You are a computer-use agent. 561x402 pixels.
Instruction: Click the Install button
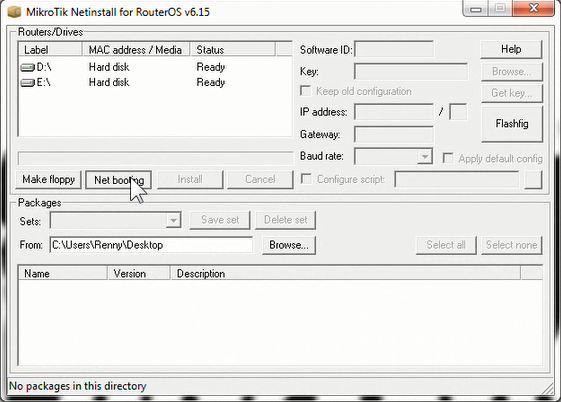coord(190,180)
